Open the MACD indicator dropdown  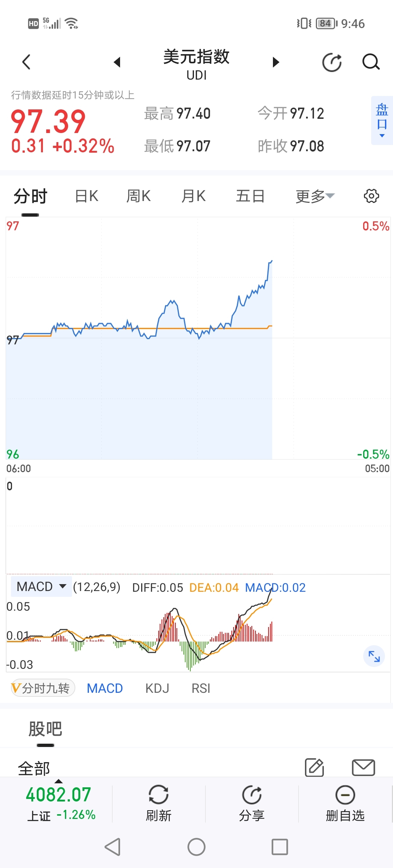(41, 587)
